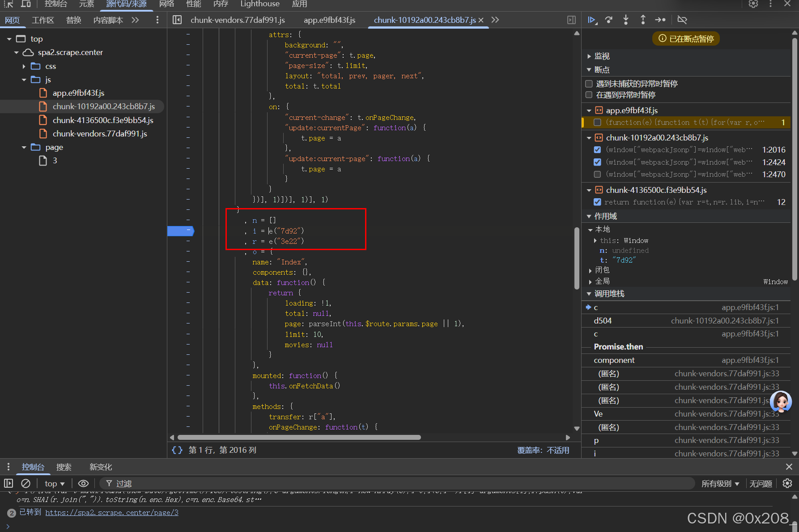The width and height of the screenshot is (799, 532).
Task: Select the inspect element picker icon
Action: 8,4
